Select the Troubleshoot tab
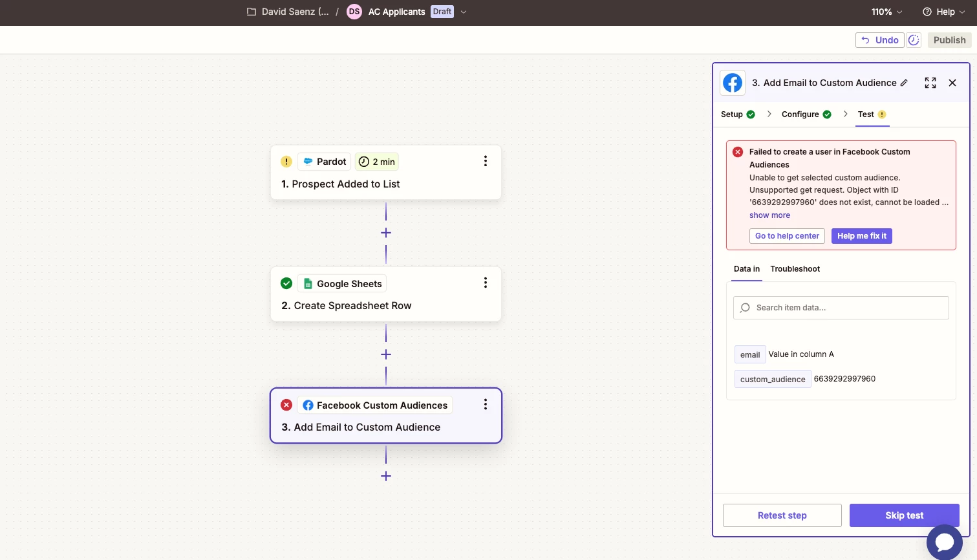Image resolution: width=977 pixels, height=560 pixels. click(795, 269)
